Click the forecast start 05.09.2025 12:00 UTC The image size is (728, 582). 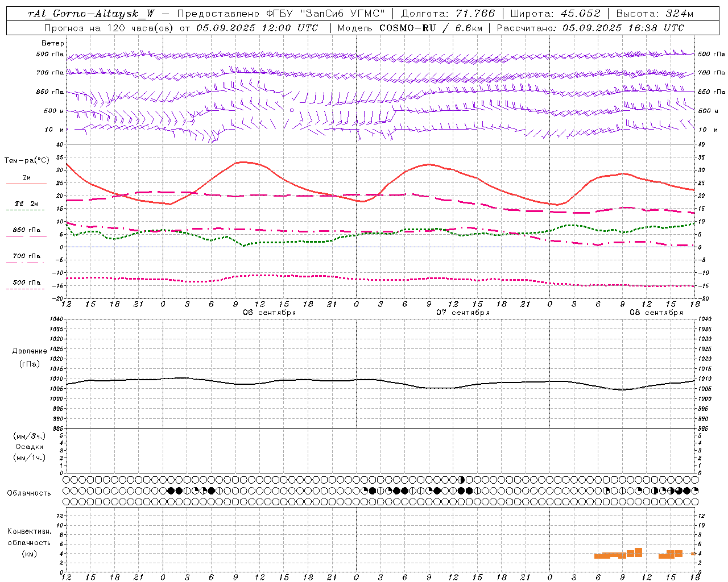(257, 28)
